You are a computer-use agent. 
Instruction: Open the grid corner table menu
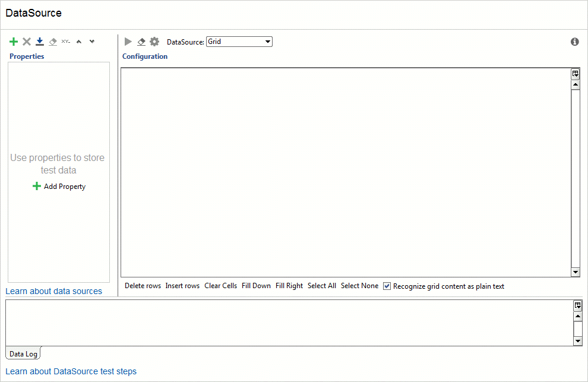pos(575,73)
